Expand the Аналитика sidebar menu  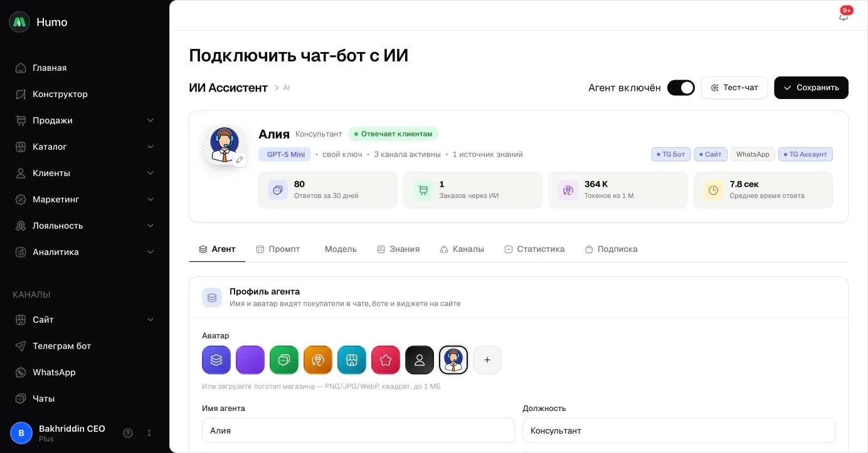click(85, 252)
